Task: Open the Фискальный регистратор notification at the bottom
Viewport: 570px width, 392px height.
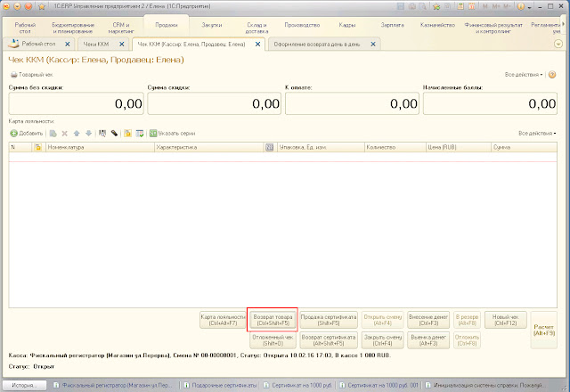Action: (113, 385)
